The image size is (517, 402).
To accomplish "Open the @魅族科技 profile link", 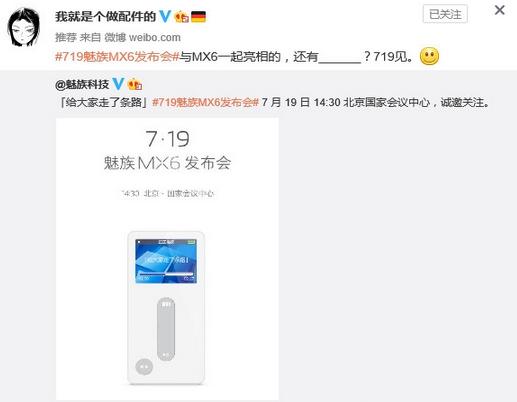I will click(82, 85).
